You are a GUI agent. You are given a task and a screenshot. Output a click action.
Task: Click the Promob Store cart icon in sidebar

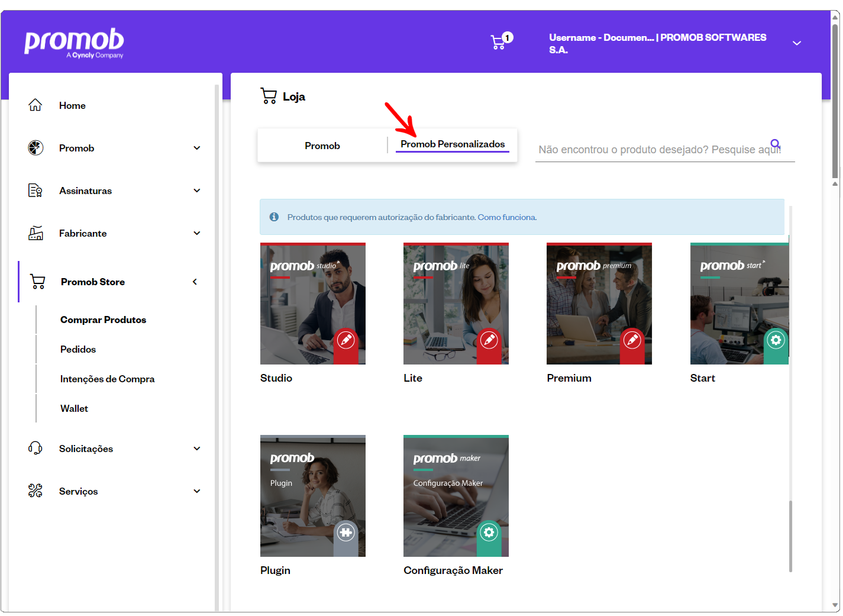(x=38, y=282)
